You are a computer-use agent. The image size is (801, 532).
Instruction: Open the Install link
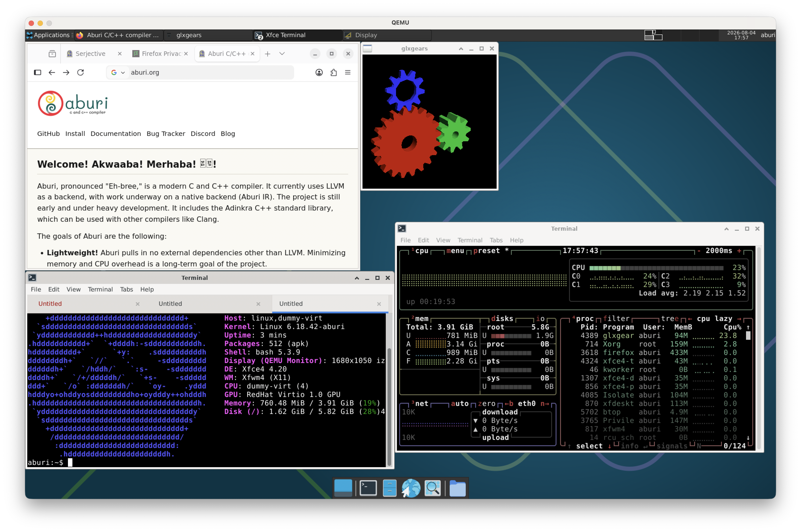point(75,134)
